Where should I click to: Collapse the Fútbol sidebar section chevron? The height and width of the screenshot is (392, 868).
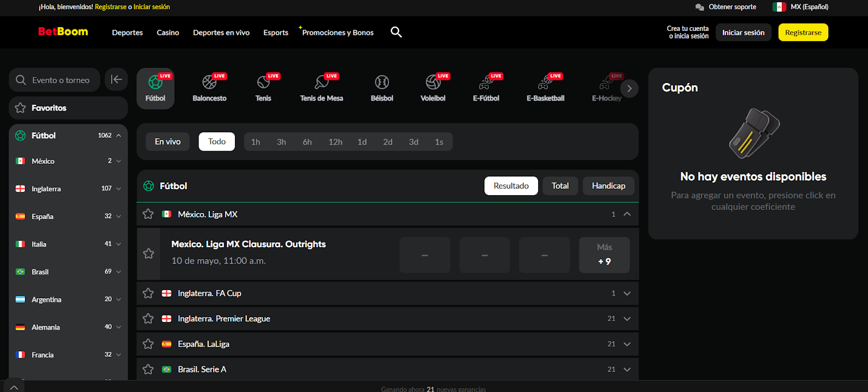pos(118,136)
